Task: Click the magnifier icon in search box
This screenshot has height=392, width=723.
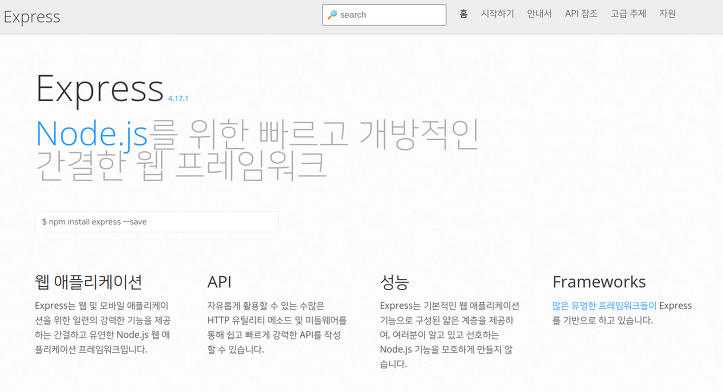Action: click(x=332, y=15)
